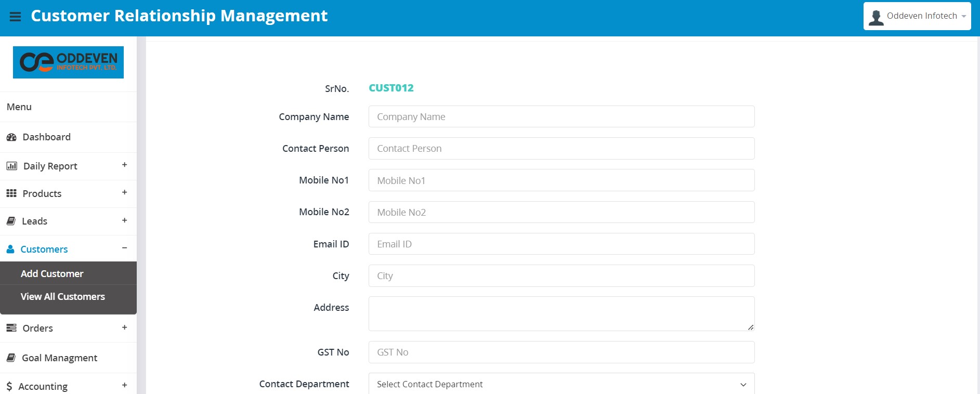The height and width of the screenshot is (394, 980).
Task: Click the Customers person icon
Action: [x=10, y=249]
